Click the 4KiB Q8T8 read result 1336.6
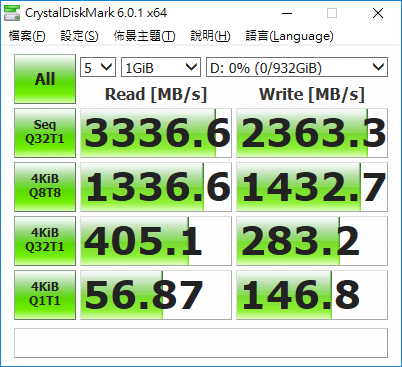Screen dimensions: 402x367 click(x=156, y=187)
